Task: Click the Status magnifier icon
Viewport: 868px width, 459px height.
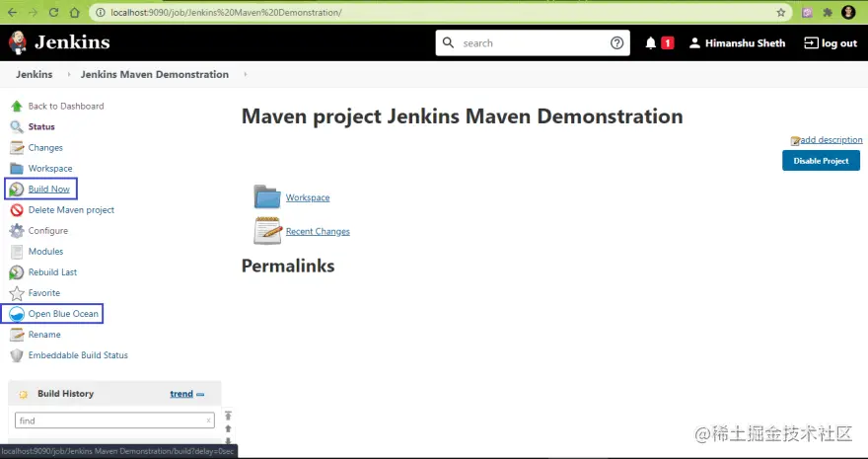Action: (x=17, y=126)
